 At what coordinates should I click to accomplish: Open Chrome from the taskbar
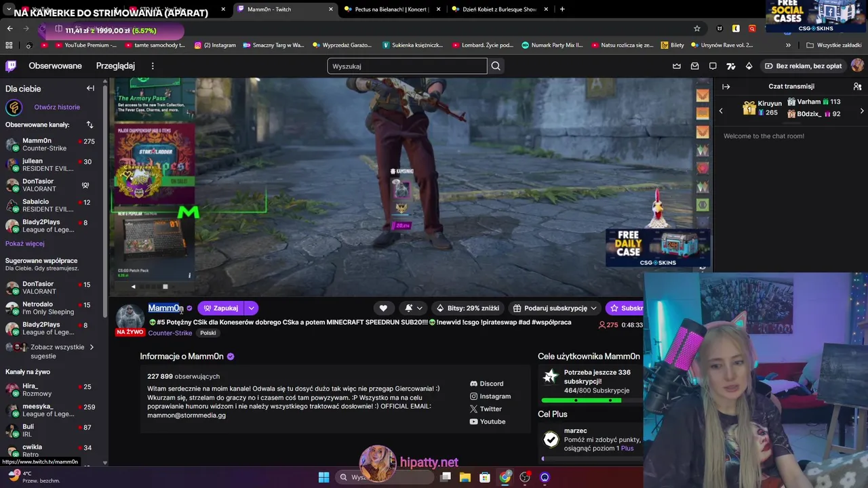click(505, 477)
